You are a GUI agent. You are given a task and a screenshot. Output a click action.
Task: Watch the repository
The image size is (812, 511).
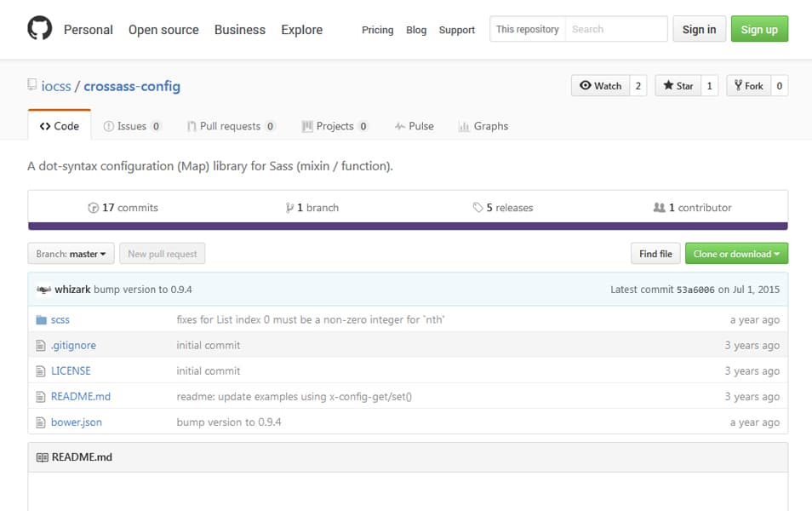click(601, 85)
